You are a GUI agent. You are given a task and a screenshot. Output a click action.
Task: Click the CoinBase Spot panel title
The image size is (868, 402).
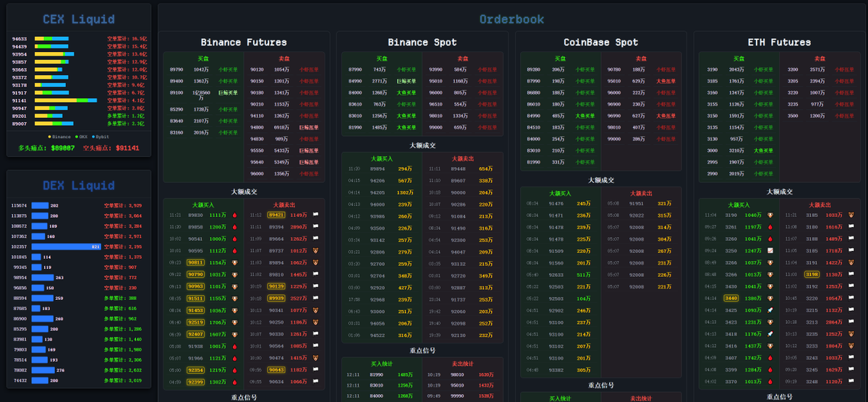600,42
